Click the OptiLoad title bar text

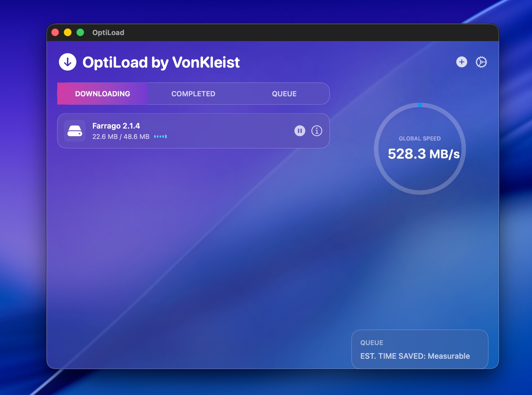tap(108, 32)
